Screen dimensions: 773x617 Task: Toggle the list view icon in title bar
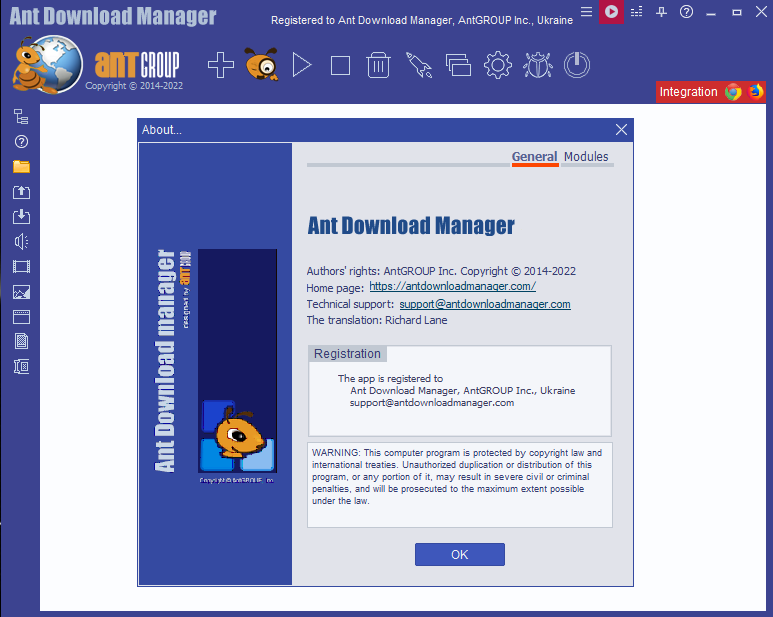(636, 12)
